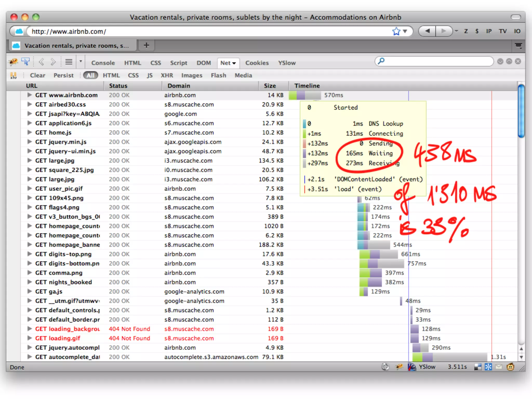Toggle the All filter in Net panel
Screen dimensions: 532x399
tap(90, 75)
